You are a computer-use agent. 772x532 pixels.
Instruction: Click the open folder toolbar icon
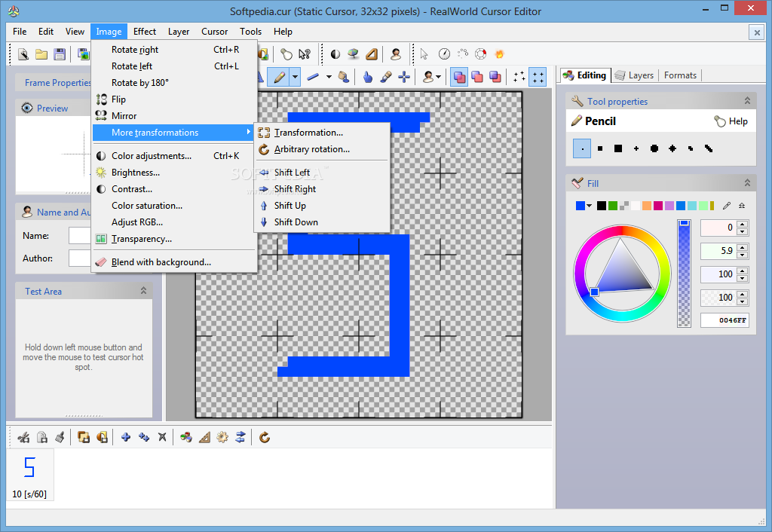tap(41, 54)
